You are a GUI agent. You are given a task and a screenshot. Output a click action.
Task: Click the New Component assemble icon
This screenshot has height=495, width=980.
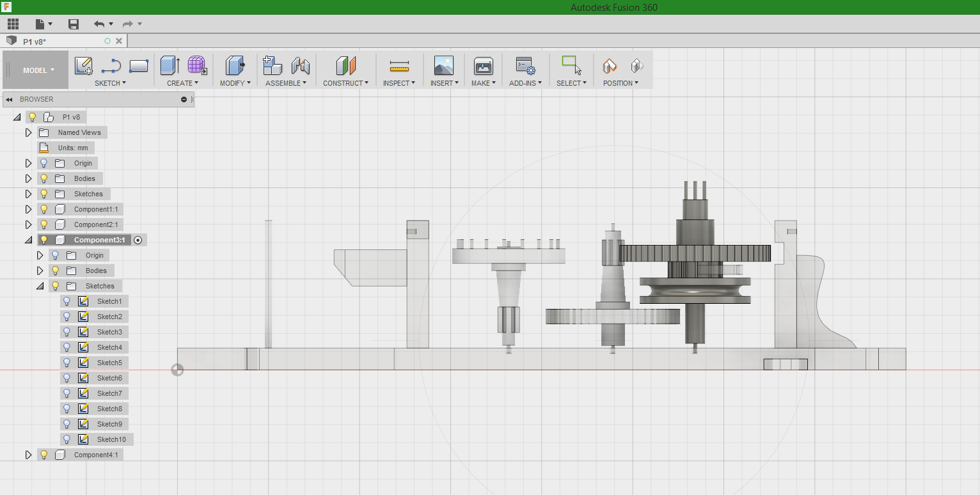(x=273, y=65)
